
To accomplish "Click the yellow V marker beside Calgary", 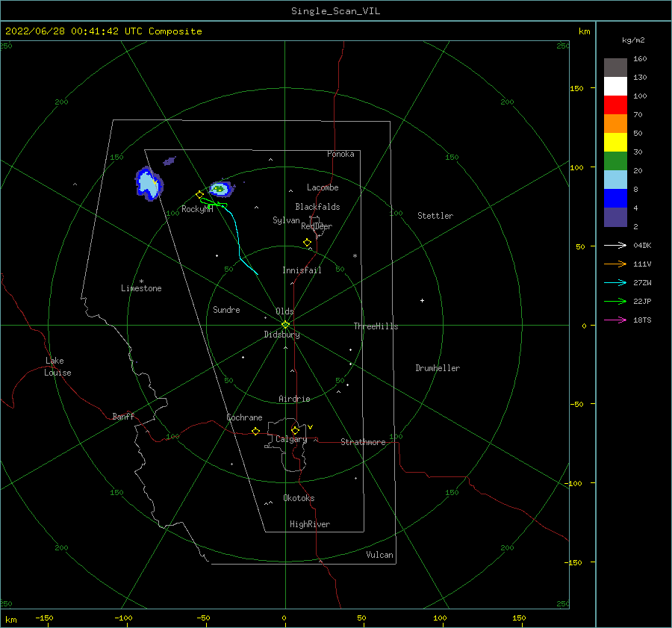I will pos(311,427).
